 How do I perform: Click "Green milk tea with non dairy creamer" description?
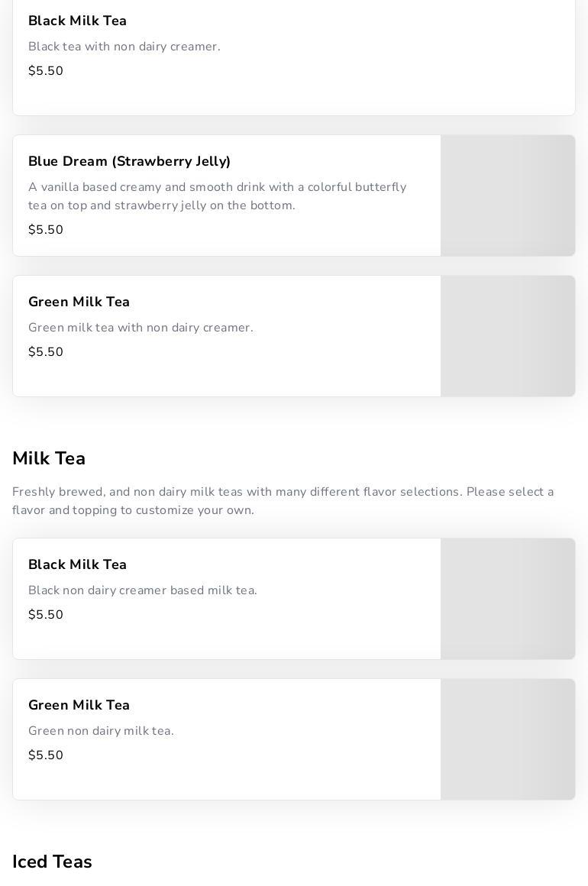coord(141,328)
